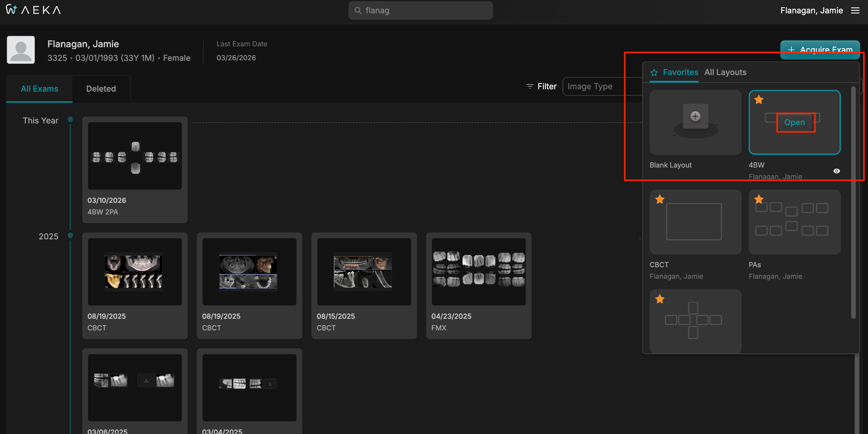Click the Blank Layout plus icon
The image size is (868, 434).
696,116
